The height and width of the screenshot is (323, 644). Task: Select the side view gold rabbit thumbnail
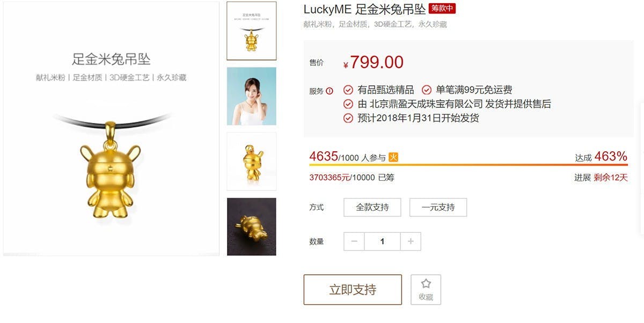pos(252,161)
